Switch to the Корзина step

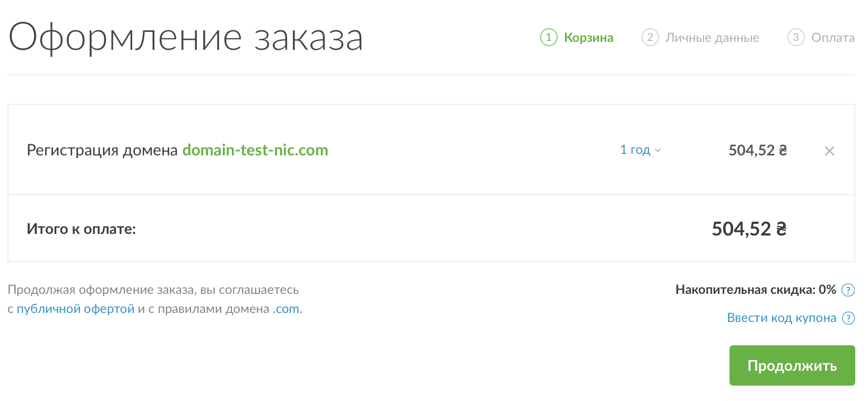pyautogui.click(x=588, y=38)
